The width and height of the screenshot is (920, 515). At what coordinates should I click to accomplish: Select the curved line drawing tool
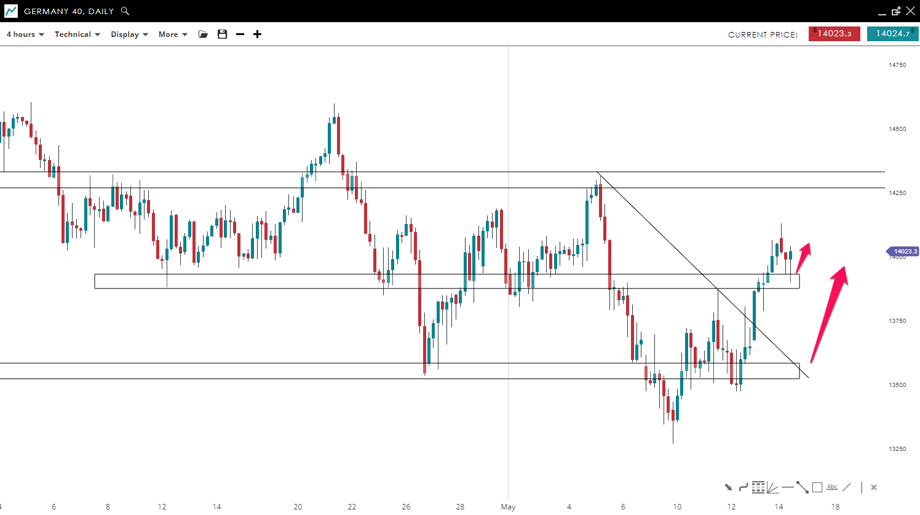pos(743,487)
